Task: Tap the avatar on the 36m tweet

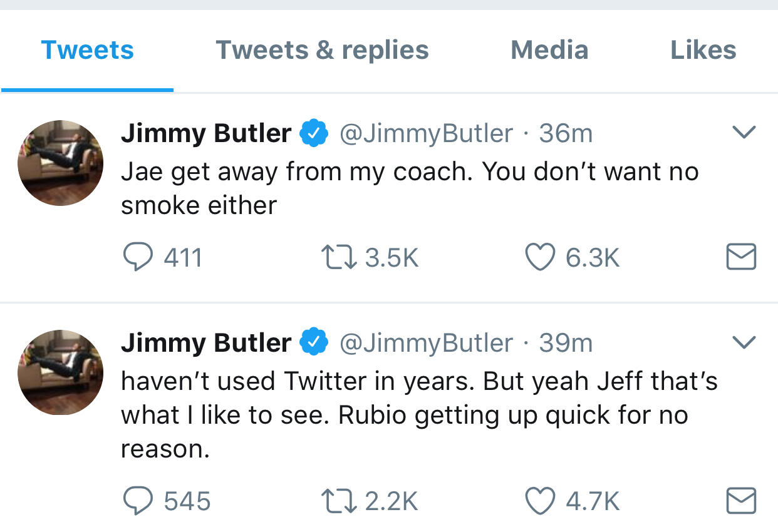Action: click(x=60, y=163)
